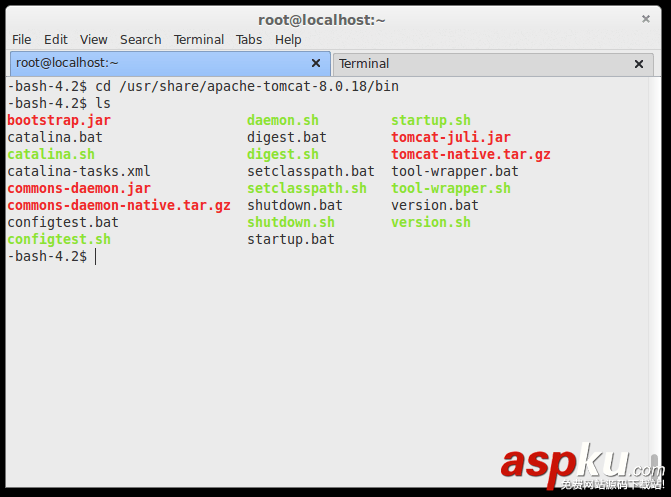Open the Search menu
The width and height of the screenshot is (671, 497).
point(140,40)
